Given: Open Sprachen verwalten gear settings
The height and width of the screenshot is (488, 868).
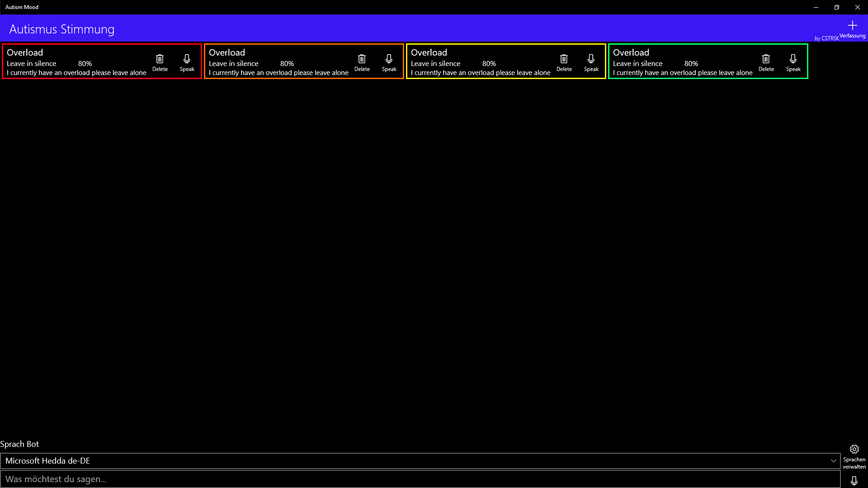Looking at the screenshot, I should tap(854, 455).
